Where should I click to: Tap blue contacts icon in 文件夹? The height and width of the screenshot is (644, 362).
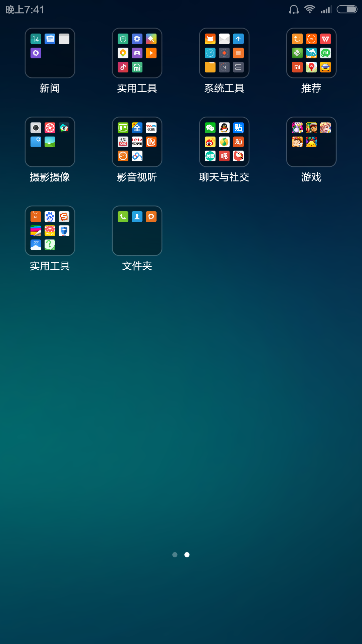point(137,217)
